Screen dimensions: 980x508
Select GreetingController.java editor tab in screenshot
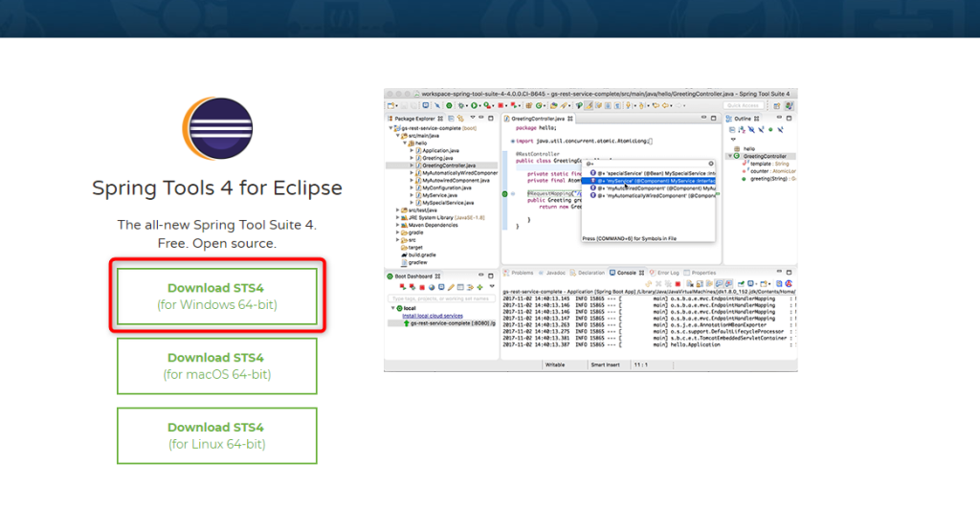tap(538, 118)
